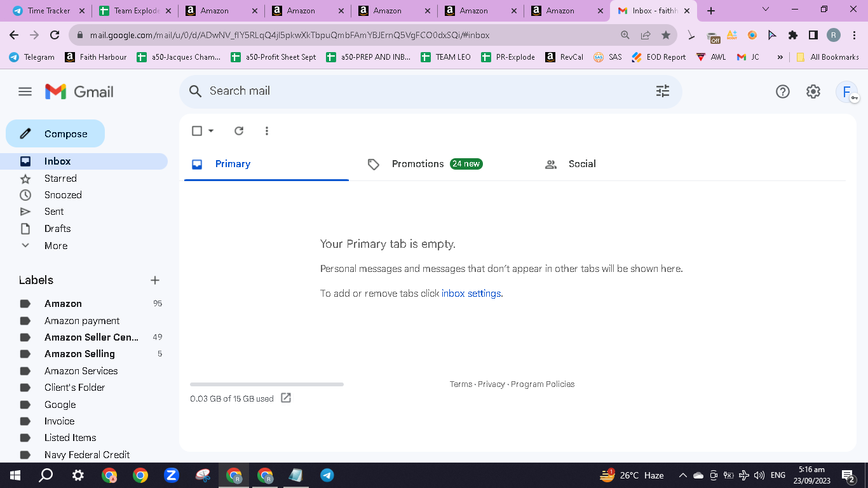Open the Telegram bookmark
The height and width of the screenshot is (488, 868).
pos(32,57)
